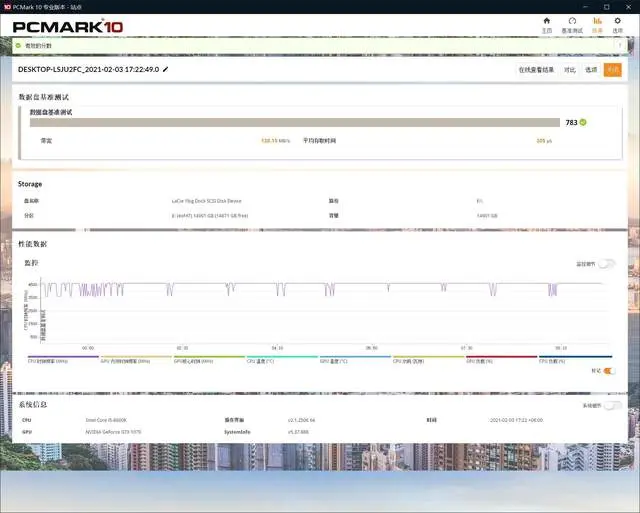Toggle CPU load legend series
The width and height of the screenshot is (640, 513).
pos(576,359)
